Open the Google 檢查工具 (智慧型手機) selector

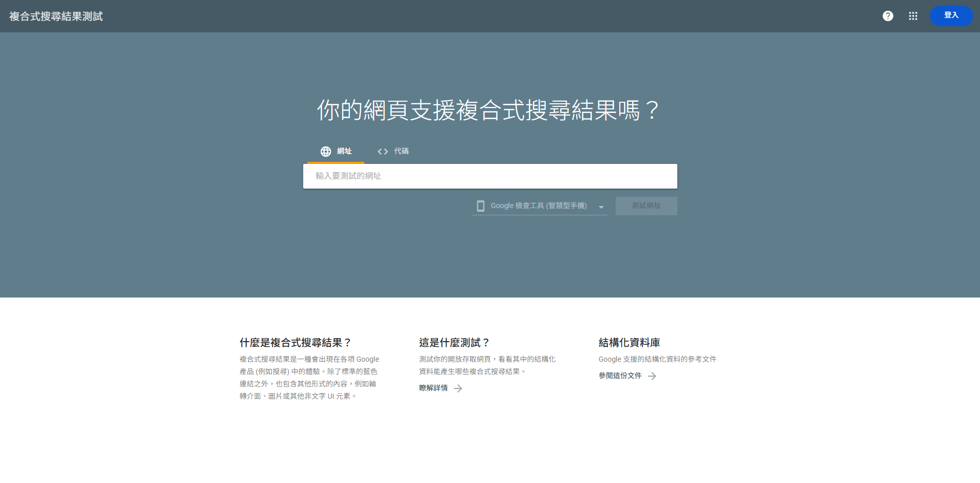(x=538, y=206)
